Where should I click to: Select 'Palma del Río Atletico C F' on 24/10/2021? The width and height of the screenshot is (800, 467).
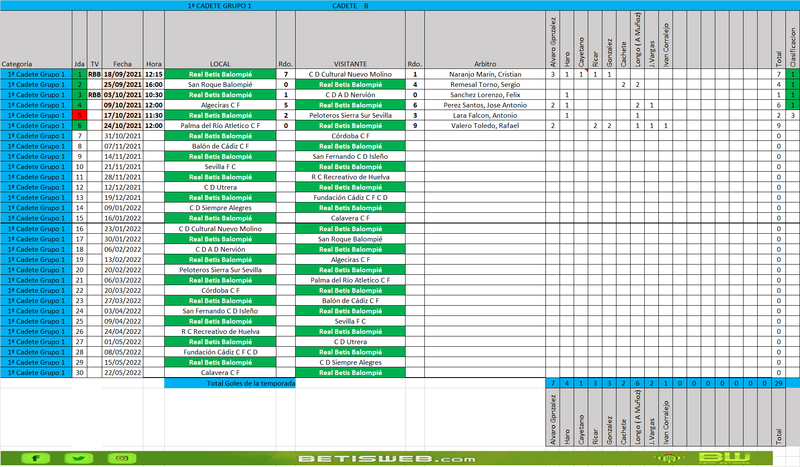click(x=220, y=126)
